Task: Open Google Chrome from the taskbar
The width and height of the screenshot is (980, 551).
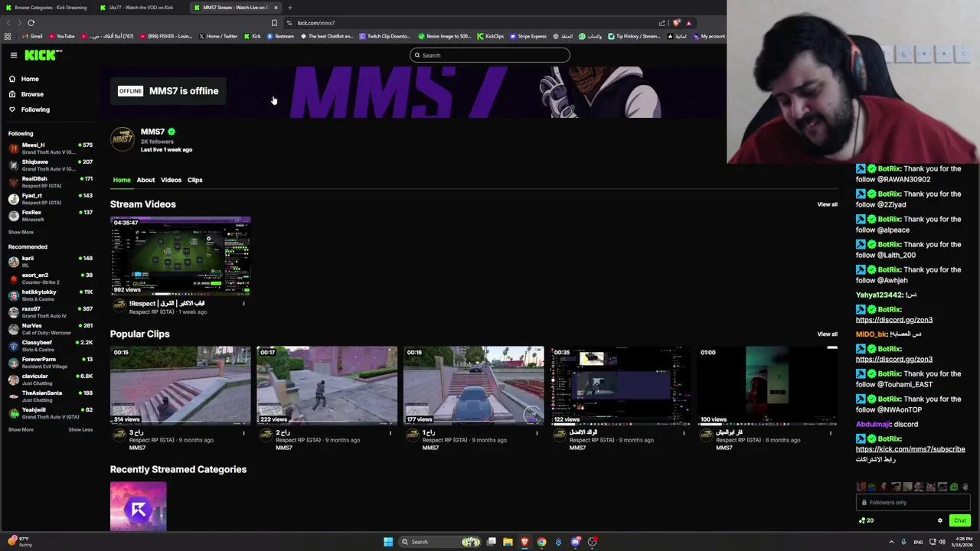Action: click(x=541, y=542)
